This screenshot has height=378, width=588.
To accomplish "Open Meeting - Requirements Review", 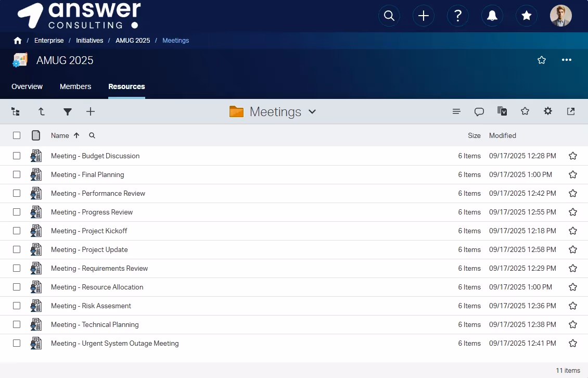I will point(99,268).
